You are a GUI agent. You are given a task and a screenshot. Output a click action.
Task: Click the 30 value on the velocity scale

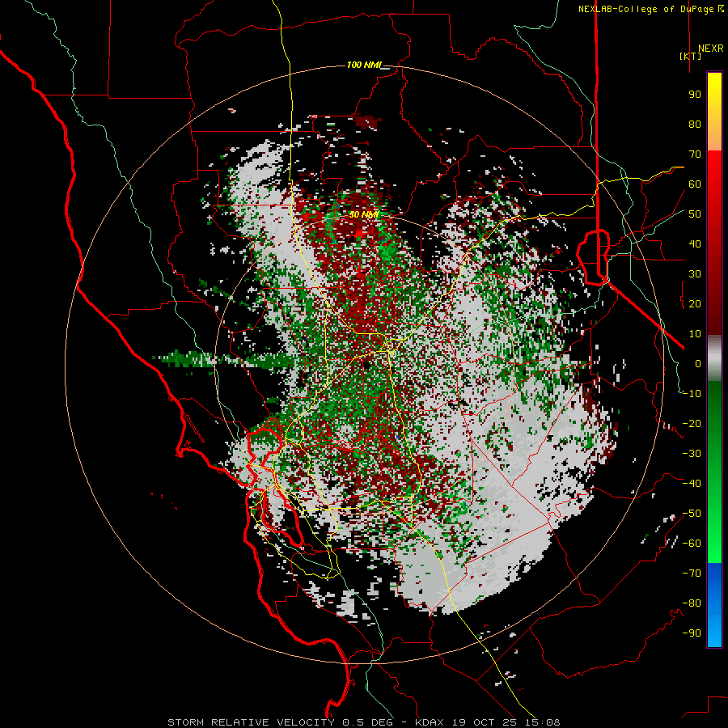695,274
